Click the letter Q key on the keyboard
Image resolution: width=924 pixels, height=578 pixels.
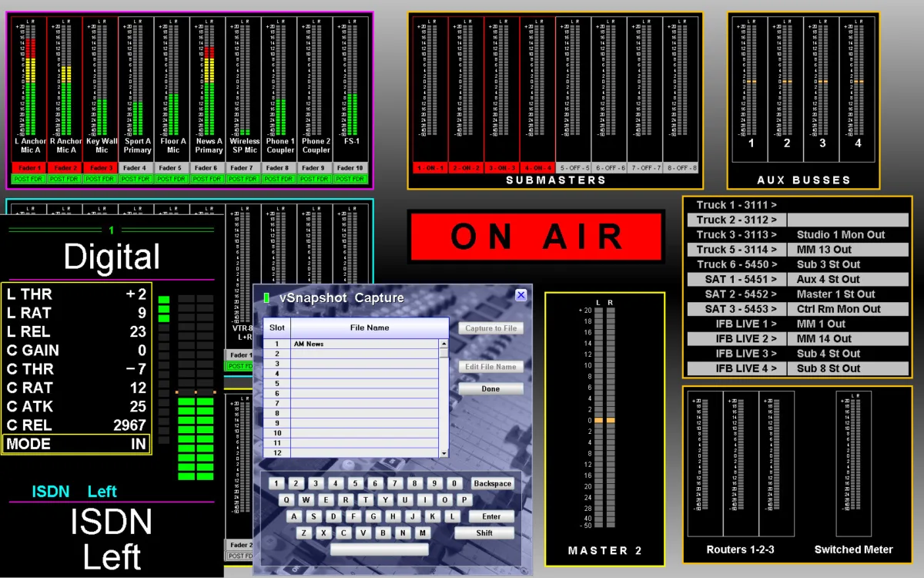click(286, 499)
